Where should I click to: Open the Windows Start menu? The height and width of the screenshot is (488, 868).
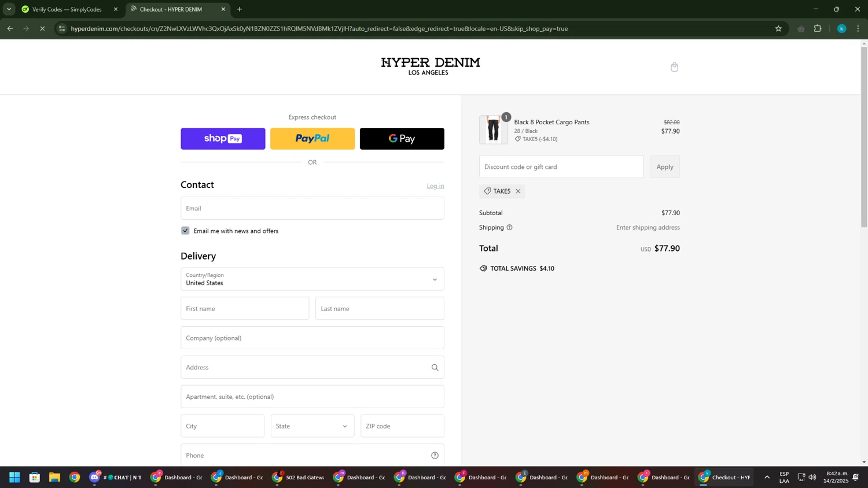(x=14, y=477)
